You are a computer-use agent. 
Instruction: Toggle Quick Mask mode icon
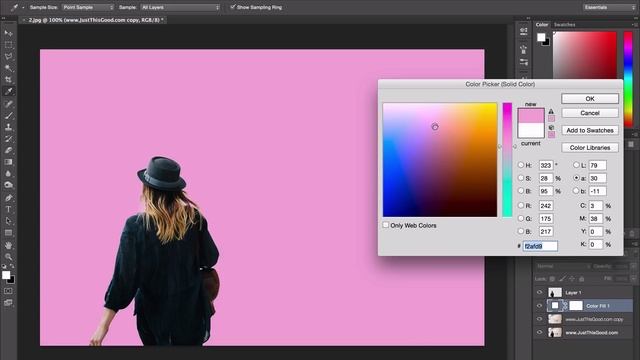pyautogui.click(x=8, y=291)
